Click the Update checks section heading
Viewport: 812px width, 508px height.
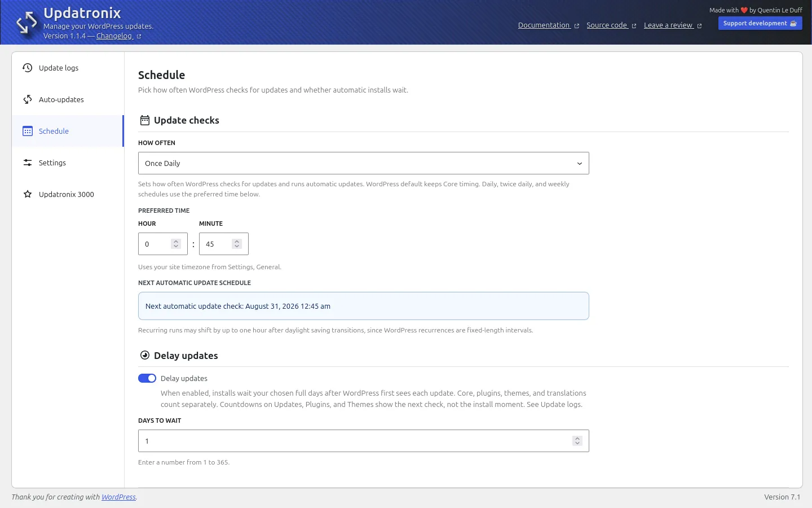coord(187,120)
